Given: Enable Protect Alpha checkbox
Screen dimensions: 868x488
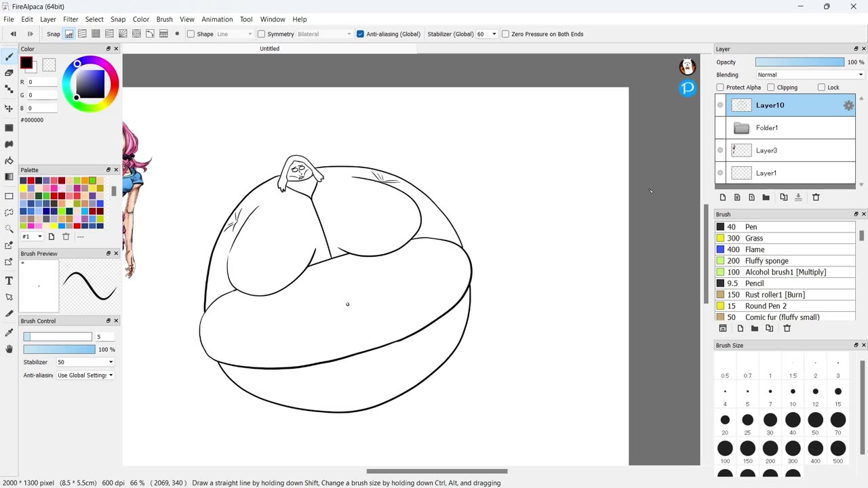Looking at the screenshot, I should (x=720, y=87).
